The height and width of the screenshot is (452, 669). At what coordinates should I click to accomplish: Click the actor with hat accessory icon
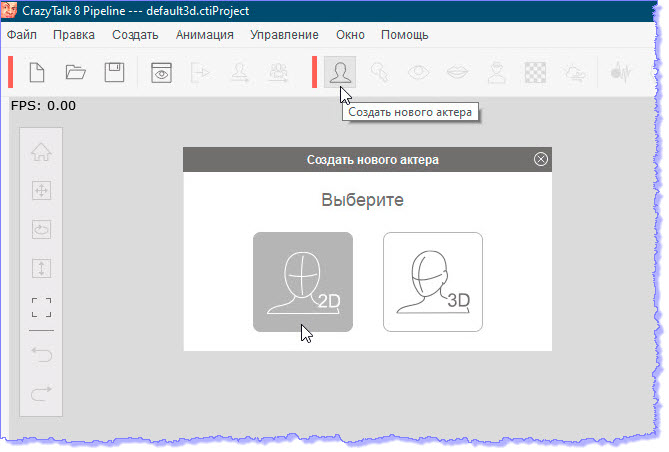pos(497,72)
